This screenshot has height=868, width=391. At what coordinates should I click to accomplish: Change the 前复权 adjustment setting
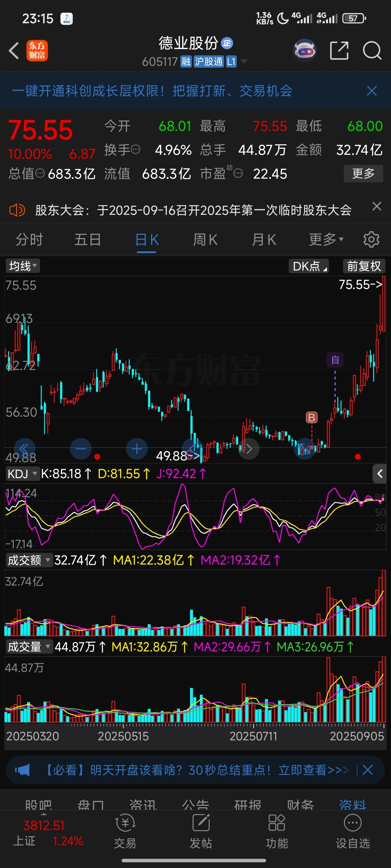364,266
